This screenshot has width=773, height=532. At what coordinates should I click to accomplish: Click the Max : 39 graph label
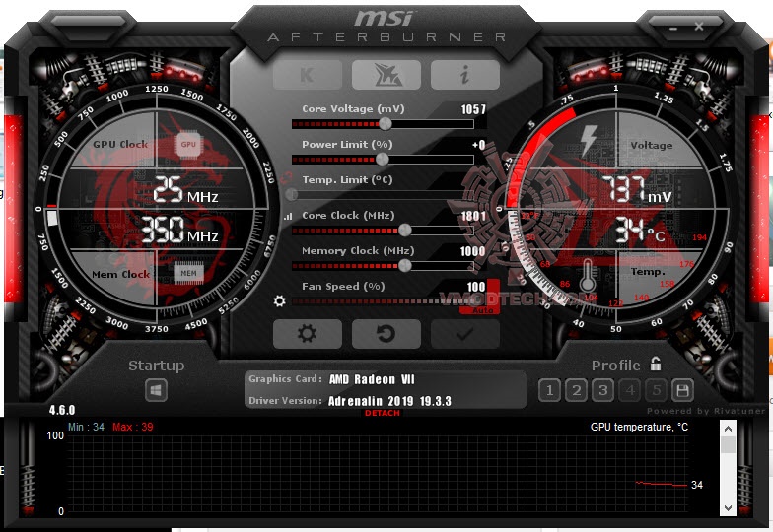click(x=132, y=427)
